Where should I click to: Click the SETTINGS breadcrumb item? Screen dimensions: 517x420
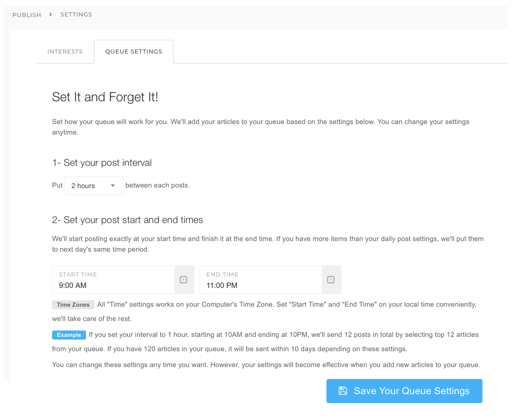coord(76,14)
